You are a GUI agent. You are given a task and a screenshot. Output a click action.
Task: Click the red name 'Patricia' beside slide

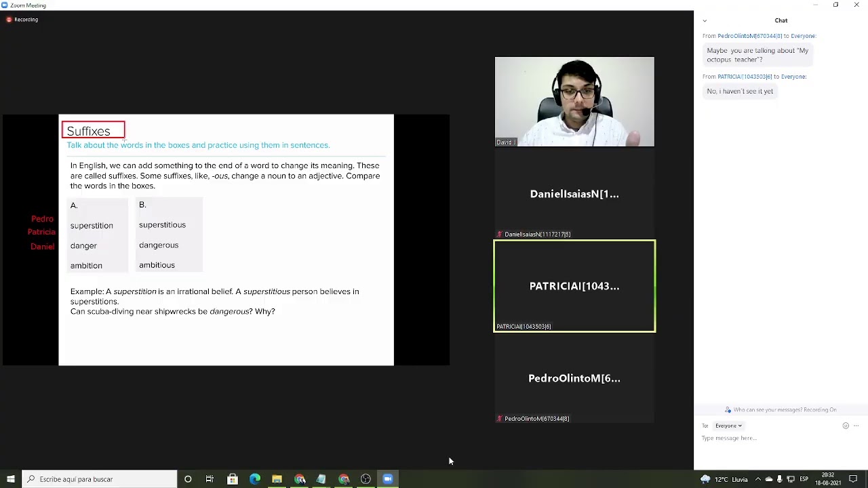[41, 232]
